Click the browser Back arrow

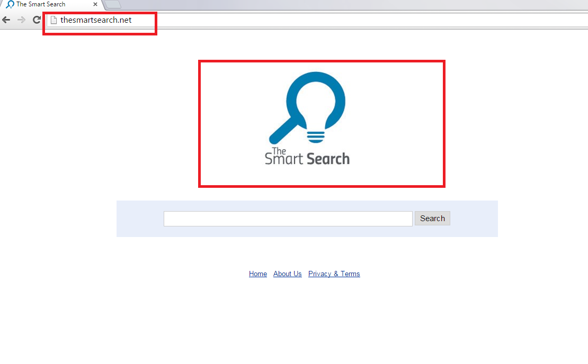(x=6, y=20)
